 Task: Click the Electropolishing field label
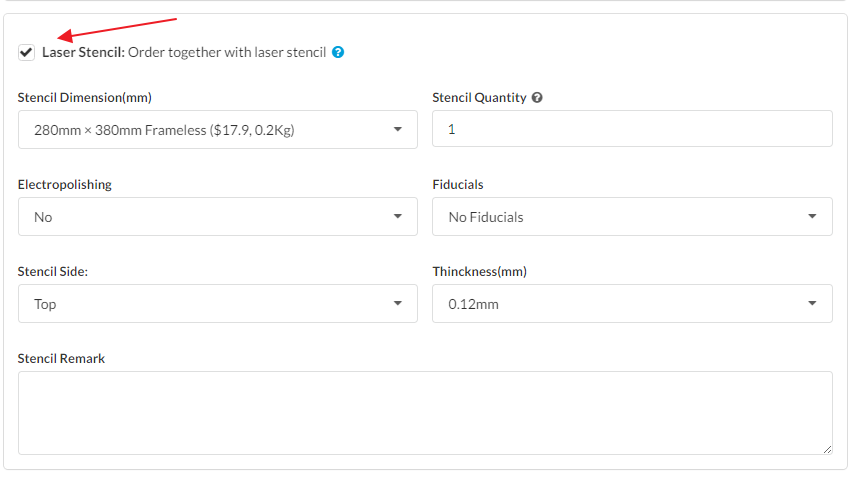coord(65,185)
